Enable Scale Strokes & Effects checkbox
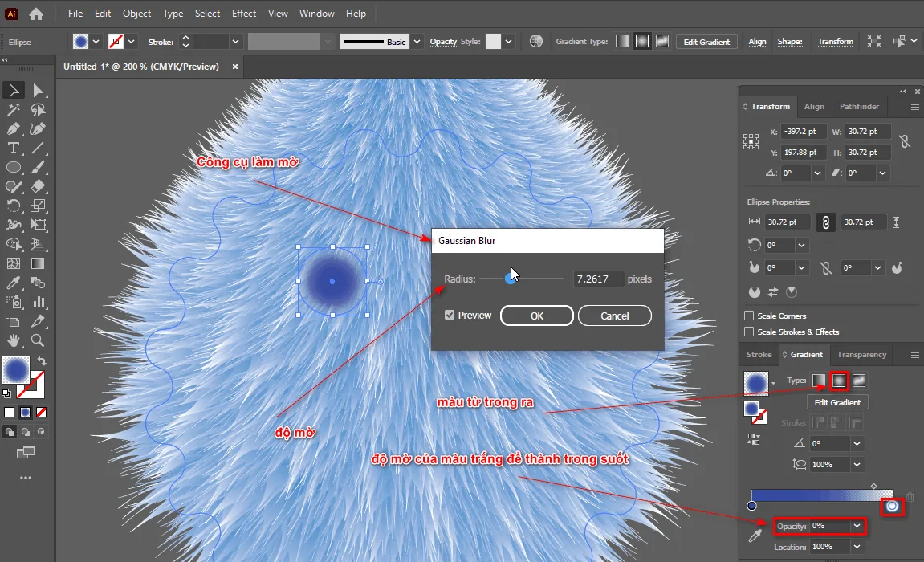This screenshot has width=924, height=562. point(750,332)
